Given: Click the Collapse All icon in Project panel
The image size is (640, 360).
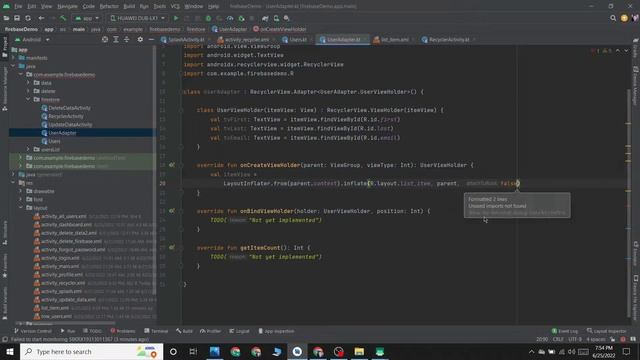Looking at the screenshot, I should click(x=127, y=40).
